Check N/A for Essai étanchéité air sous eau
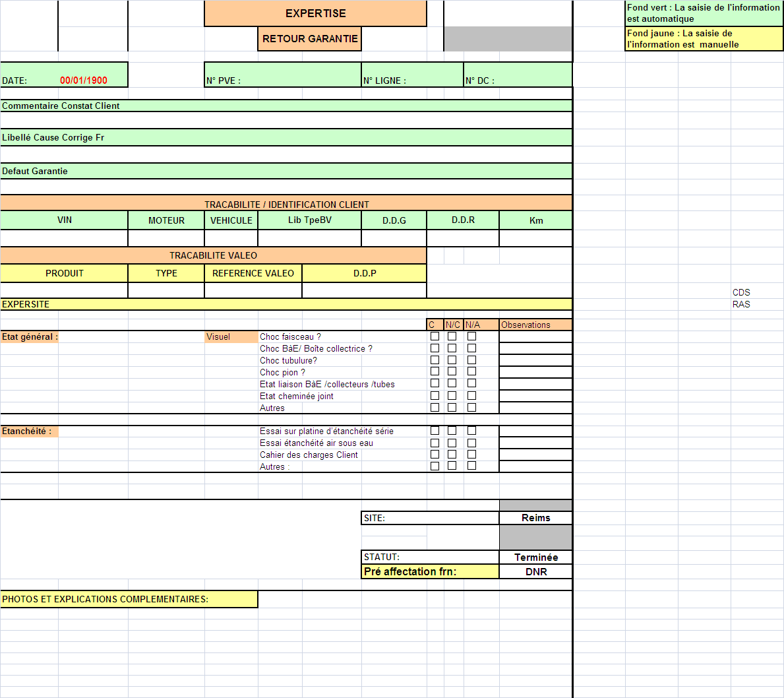 (x=471, y=443)
